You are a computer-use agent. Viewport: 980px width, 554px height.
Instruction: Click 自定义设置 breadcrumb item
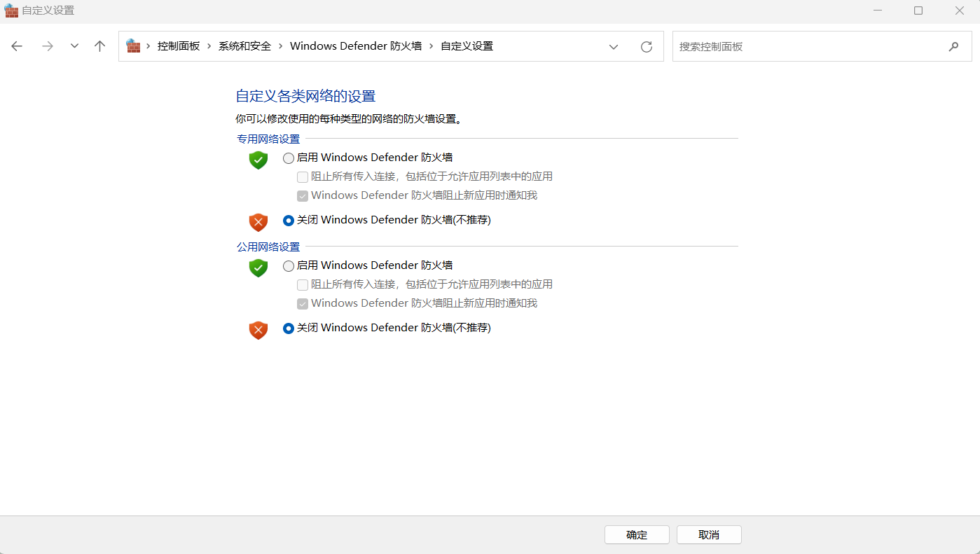point(467,46)
